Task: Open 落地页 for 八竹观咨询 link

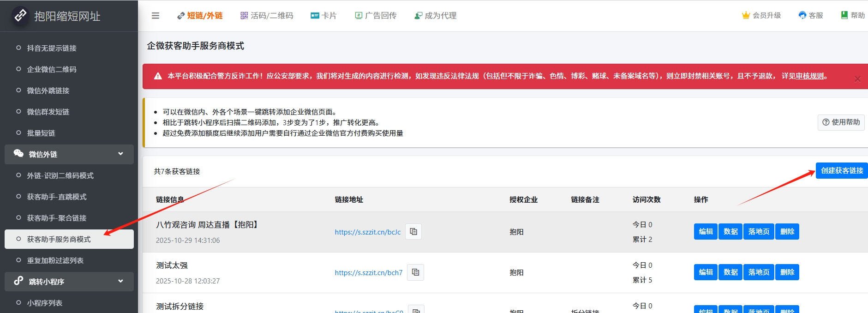Action: [759, 232]
